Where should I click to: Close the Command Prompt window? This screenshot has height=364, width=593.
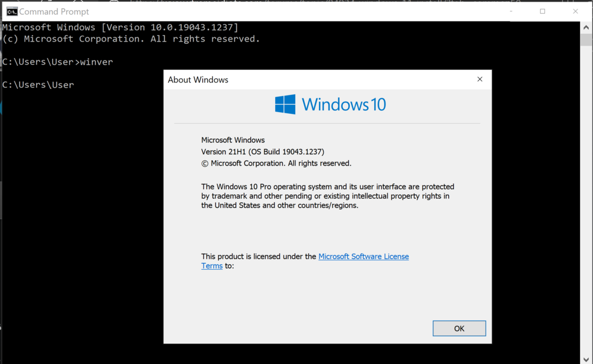click(575, 11)
